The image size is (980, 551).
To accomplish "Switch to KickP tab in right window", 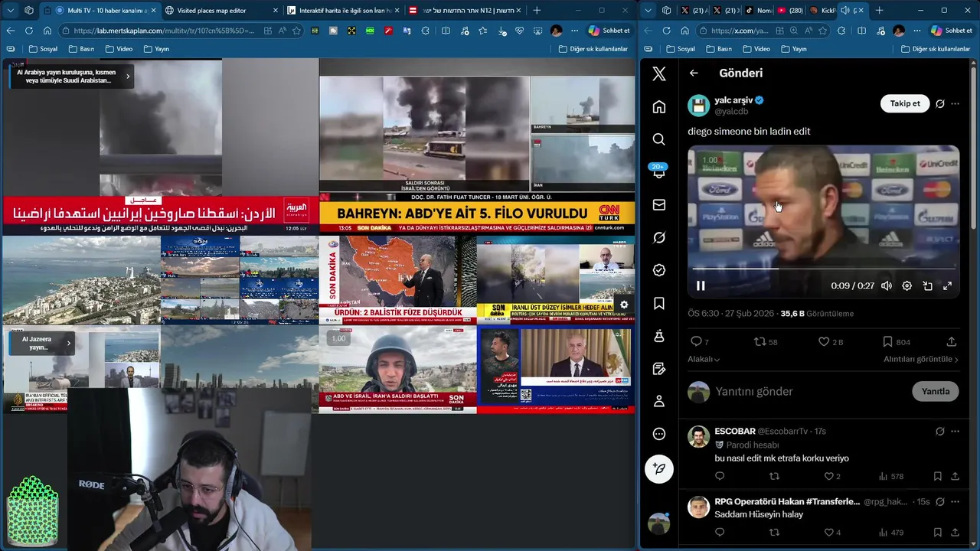I will click(822, 11).
